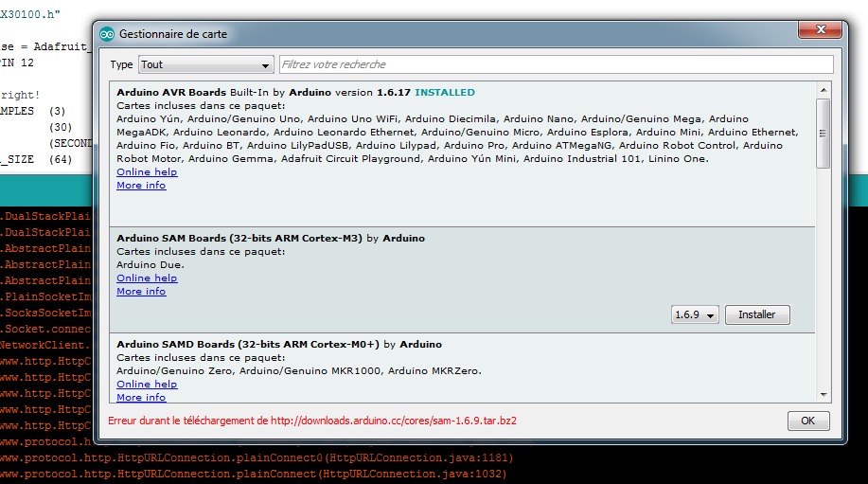Click the board list scrollbar thumb
Image resolution: width=868 pixels, height=484 pixels.
(x=824, y=133)
